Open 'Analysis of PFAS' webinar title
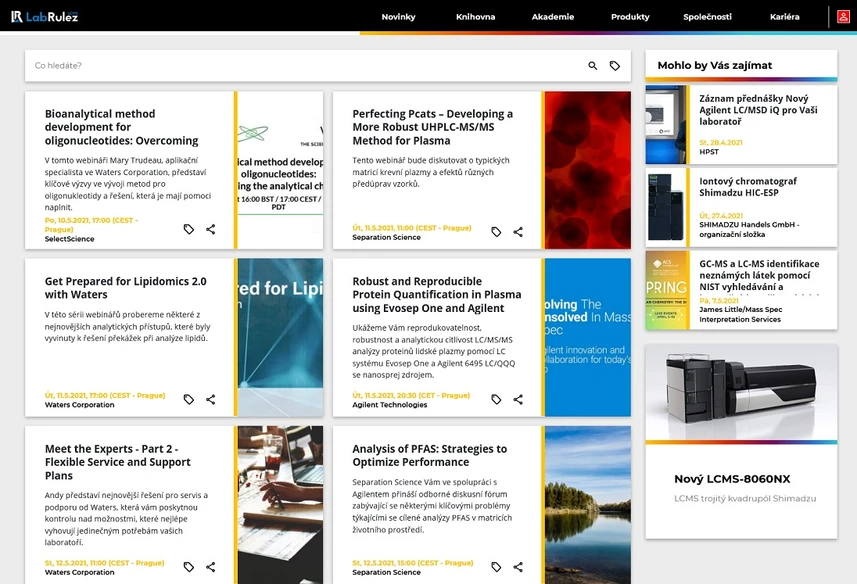 tap(430, 456)
